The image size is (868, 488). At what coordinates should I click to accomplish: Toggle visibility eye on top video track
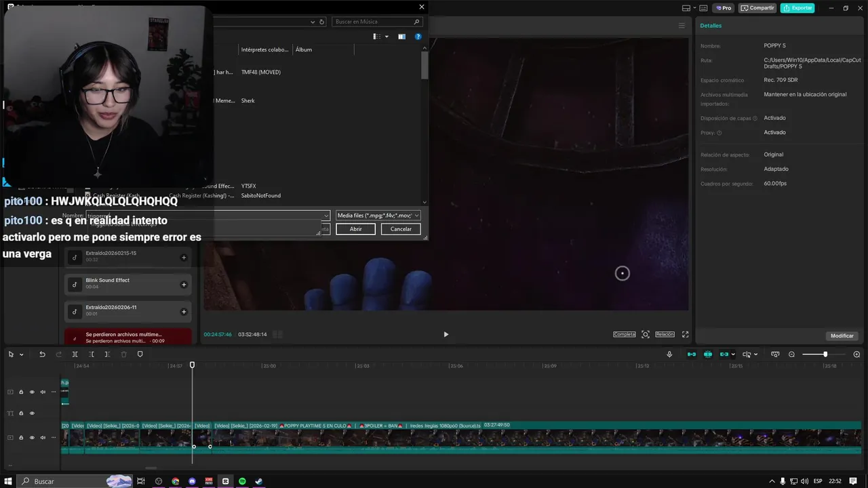pyautogui.click(x=32, y=392)
